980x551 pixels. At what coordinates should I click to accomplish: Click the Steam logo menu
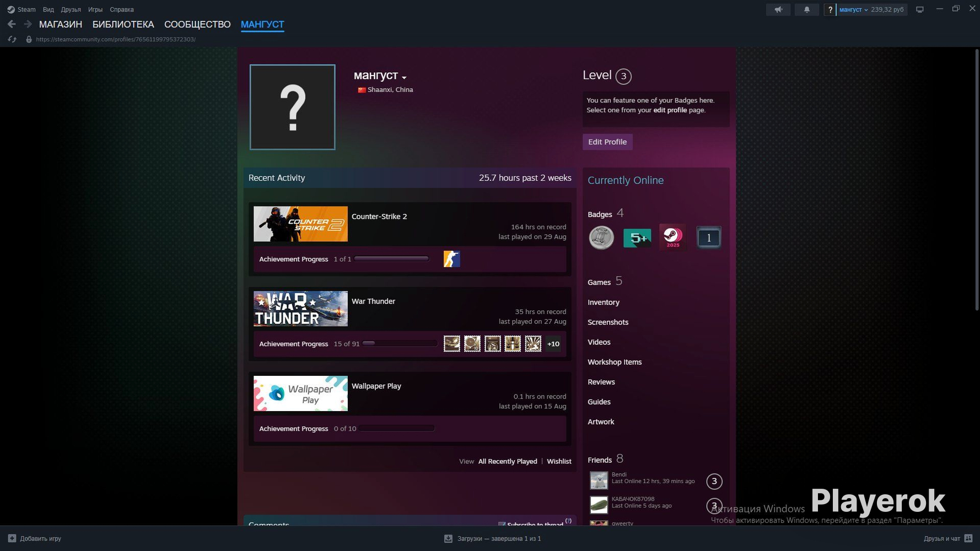click(x=21, y=9)
